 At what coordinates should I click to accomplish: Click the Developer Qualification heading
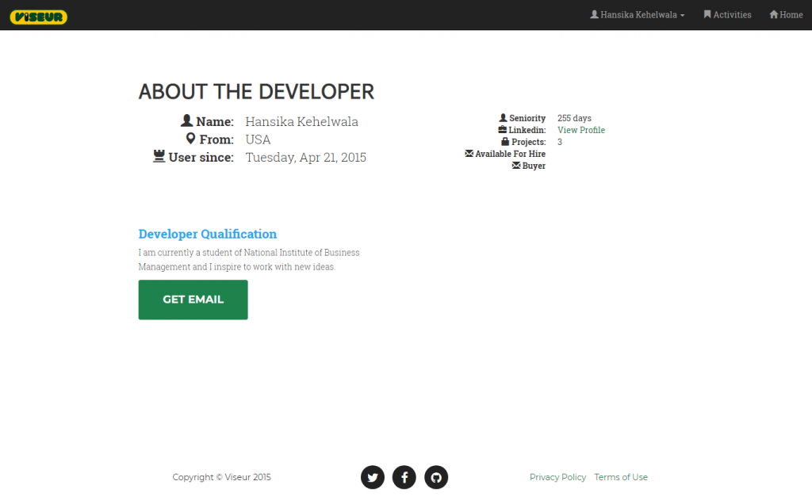click(x=207, y=234)
